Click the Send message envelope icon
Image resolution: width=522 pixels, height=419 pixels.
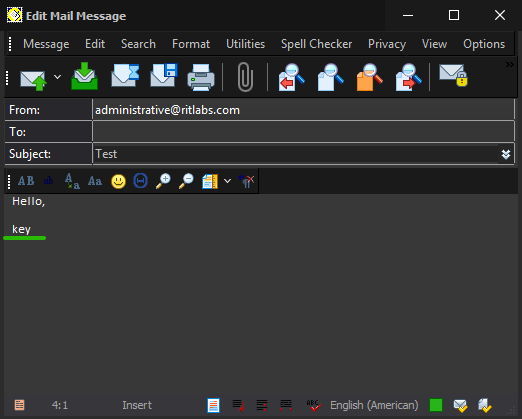pos(33,80)
